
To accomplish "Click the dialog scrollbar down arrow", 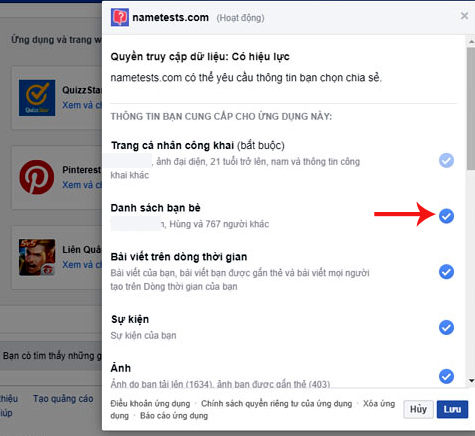I will click(471, 380).
